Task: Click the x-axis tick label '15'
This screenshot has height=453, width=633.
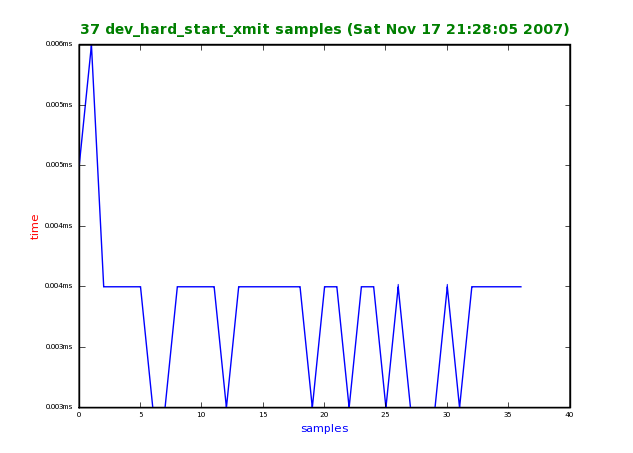Action: point(263,415)
